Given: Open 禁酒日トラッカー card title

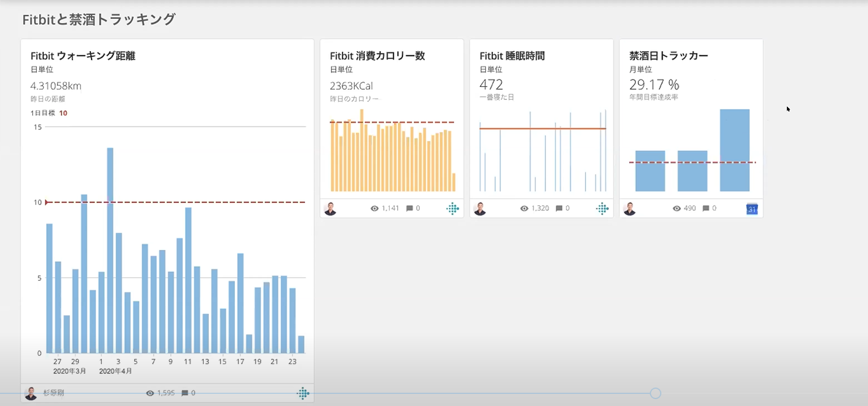Looking at the screenshot, I should coord(669,56).
